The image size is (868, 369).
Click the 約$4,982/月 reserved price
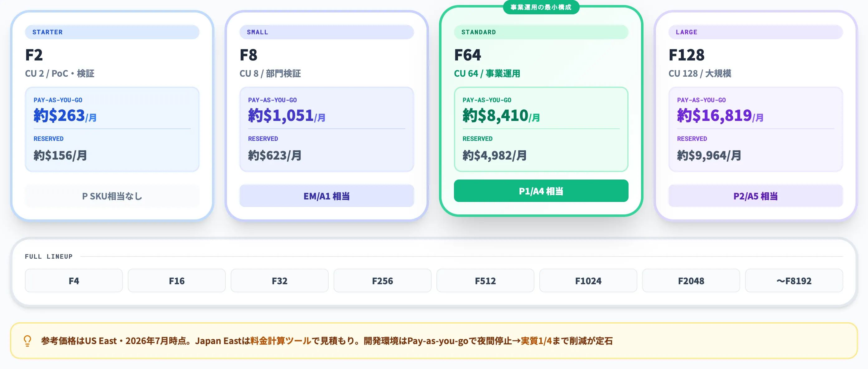494,155
